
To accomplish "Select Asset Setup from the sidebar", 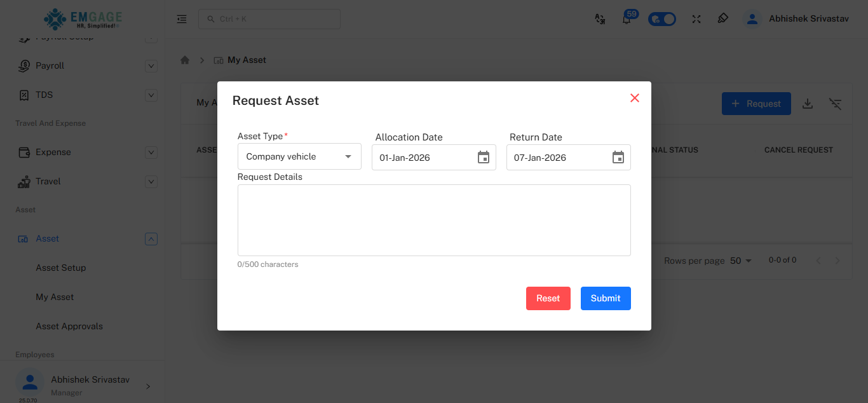I will (x=61, y=268).
